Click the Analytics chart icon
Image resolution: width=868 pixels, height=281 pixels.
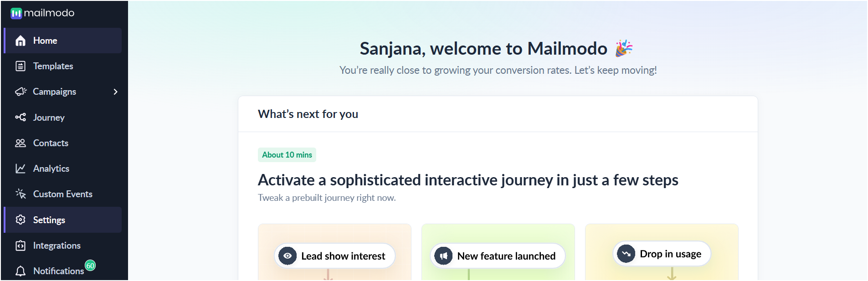pyautogui.click(x=21, y=169)
